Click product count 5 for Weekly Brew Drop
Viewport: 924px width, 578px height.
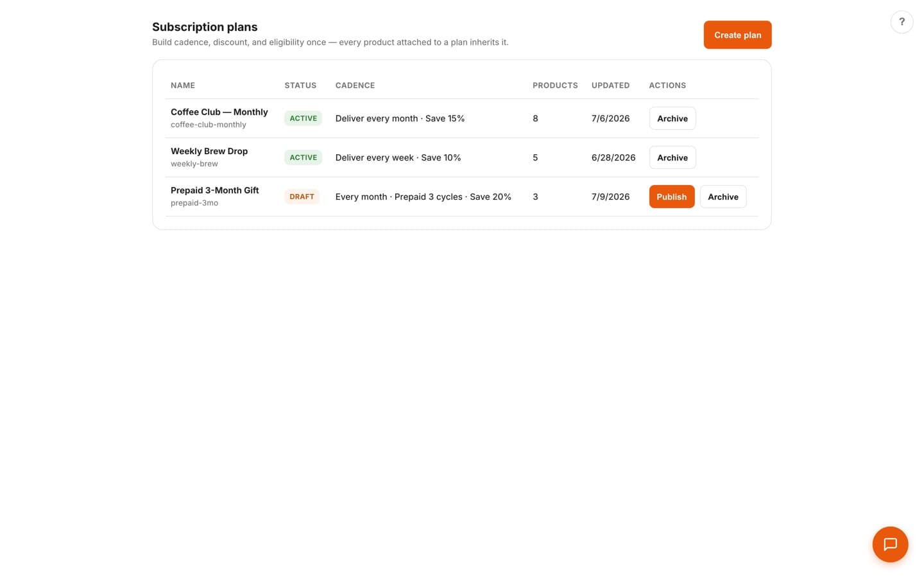tap(535, 157)
